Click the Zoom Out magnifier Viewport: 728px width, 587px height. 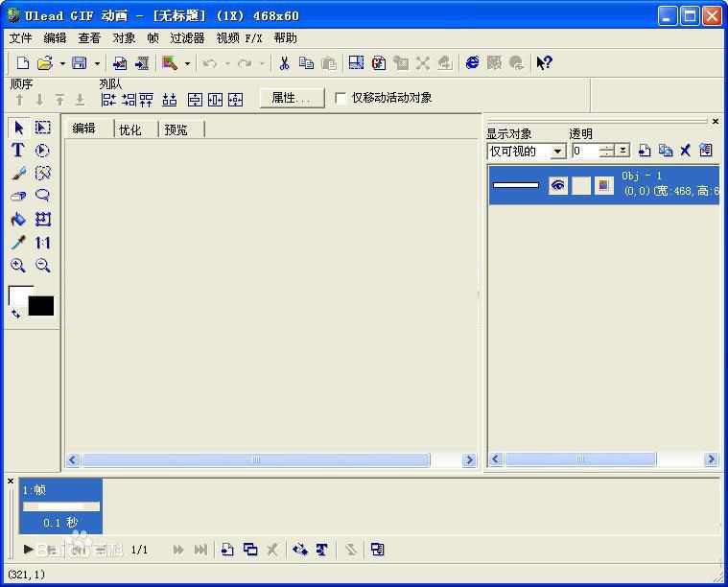pos(43,265)
